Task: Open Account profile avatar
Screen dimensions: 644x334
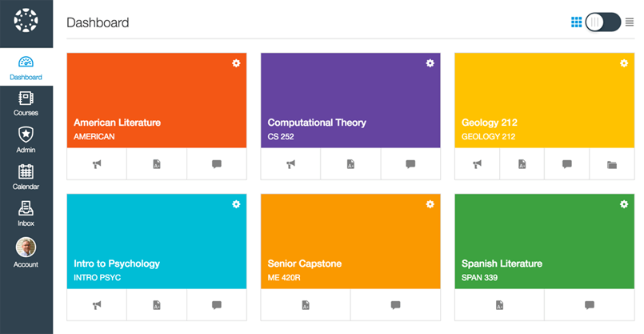Action: point(26,247)
